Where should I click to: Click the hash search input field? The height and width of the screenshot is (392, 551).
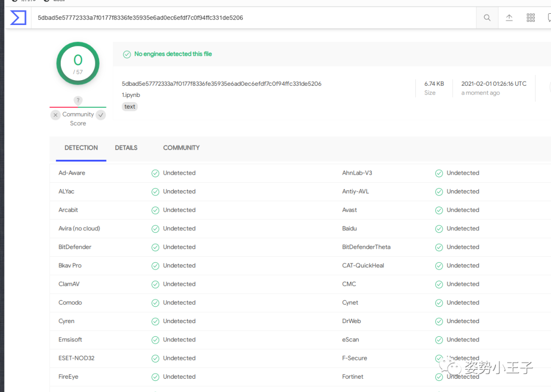[x=253, y=17]
